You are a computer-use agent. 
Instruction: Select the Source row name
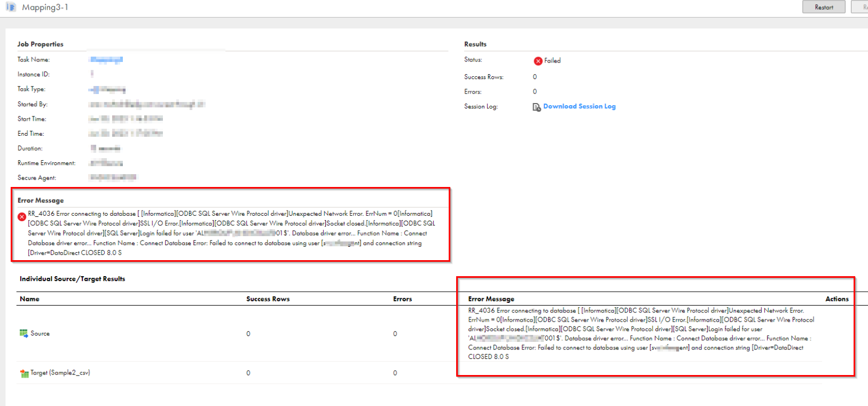40,333
